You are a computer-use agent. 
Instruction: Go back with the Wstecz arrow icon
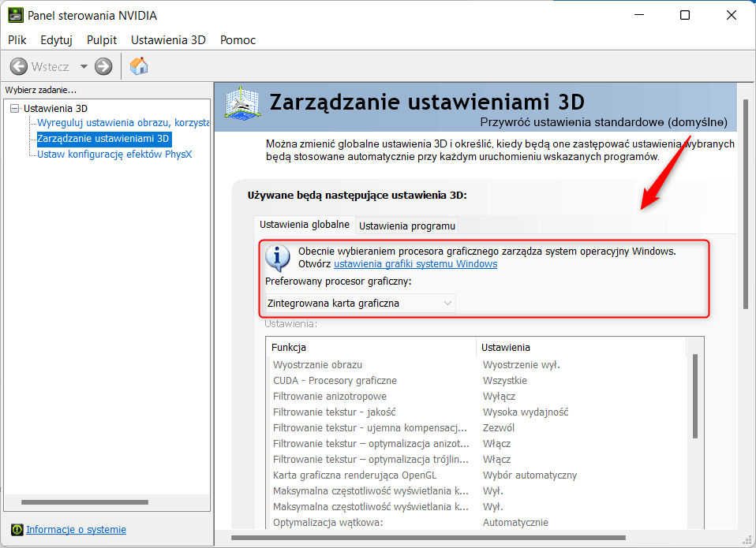click(x=19, y=66)
